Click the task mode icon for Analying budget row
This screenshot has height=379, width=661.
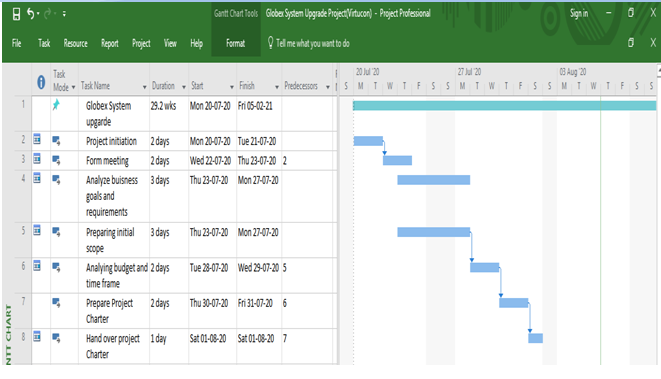(x=56, y=267)
